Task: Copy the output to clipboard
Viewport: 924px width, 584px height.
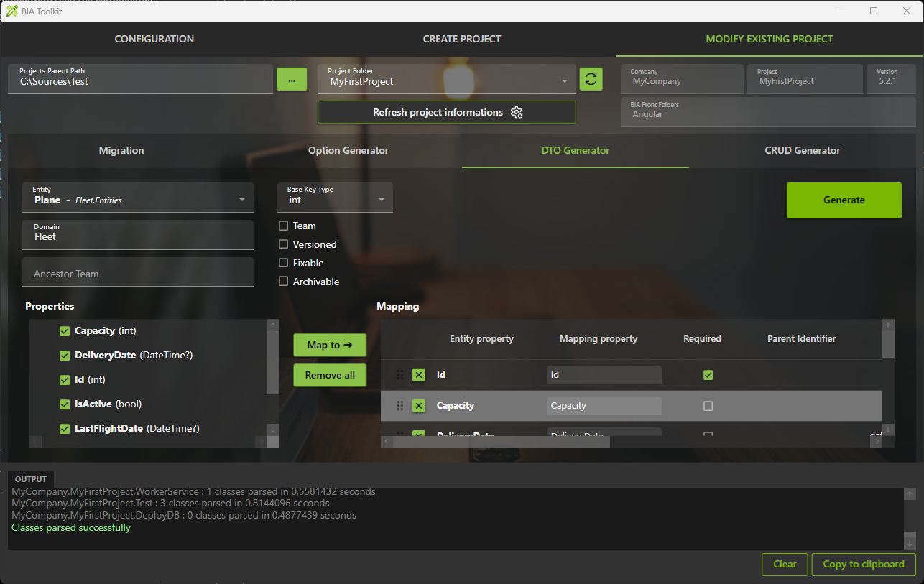Action: coord(864,565)
